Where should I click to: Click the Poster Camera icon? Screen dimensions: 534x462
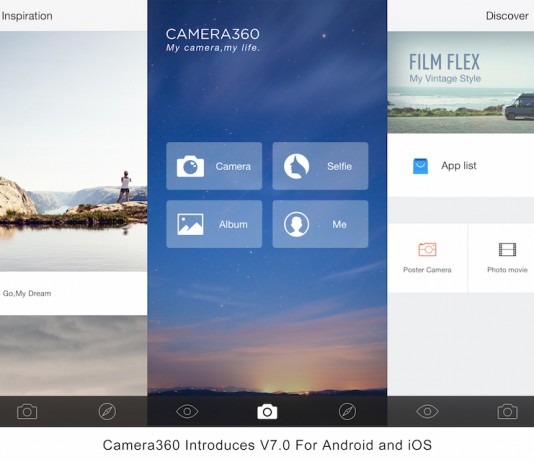pos(427,250)
